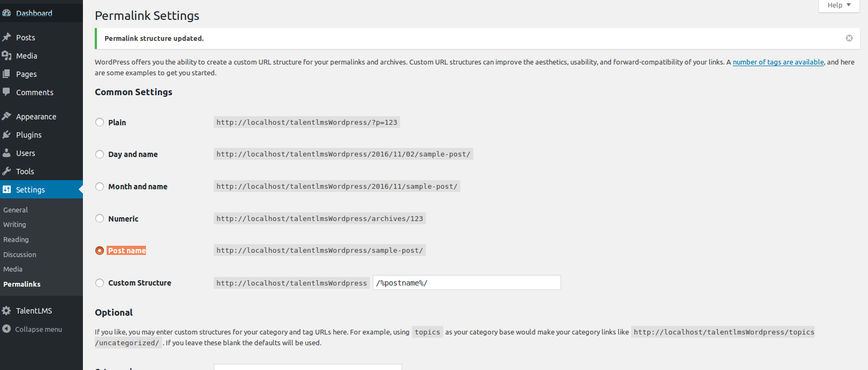Click the Appearance paintbrush icon

(6, 116)
